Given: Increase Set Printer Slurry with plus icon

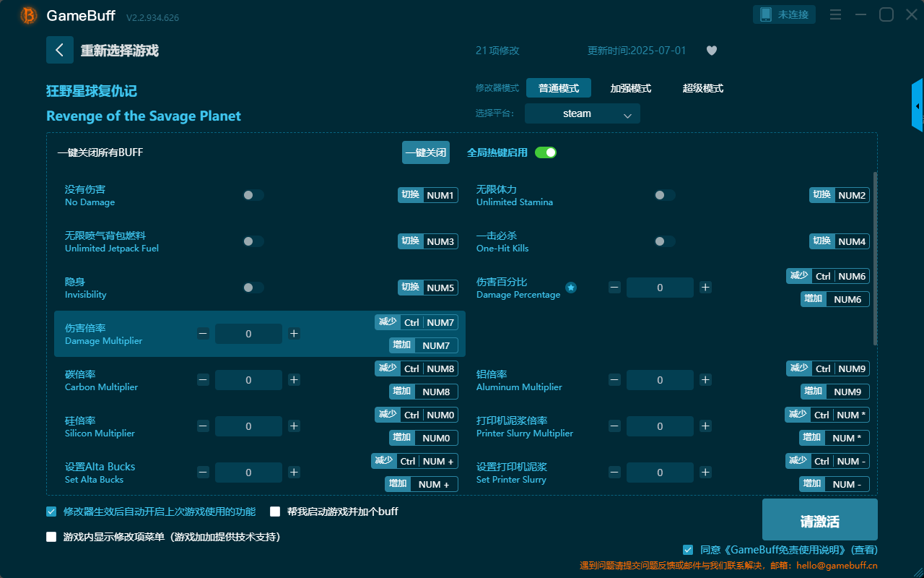Looking at the screenshot, I should point(705,473).
